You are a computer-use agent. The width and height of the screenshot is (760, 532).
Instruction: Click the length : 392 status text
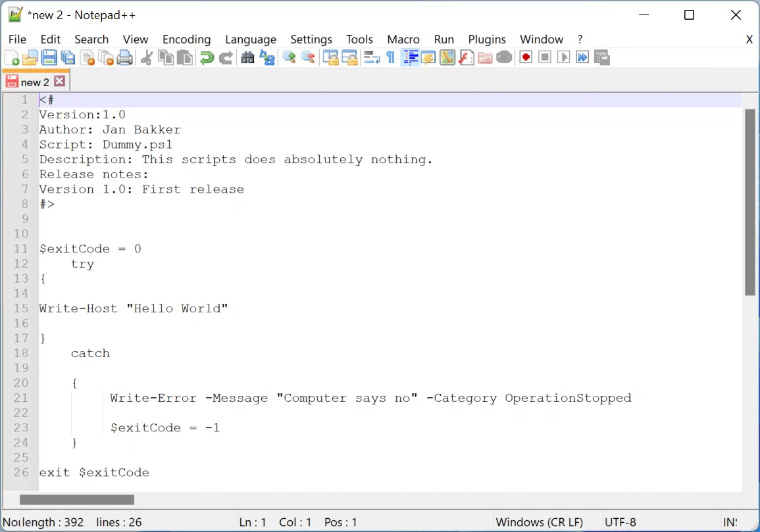coord(53,522)
